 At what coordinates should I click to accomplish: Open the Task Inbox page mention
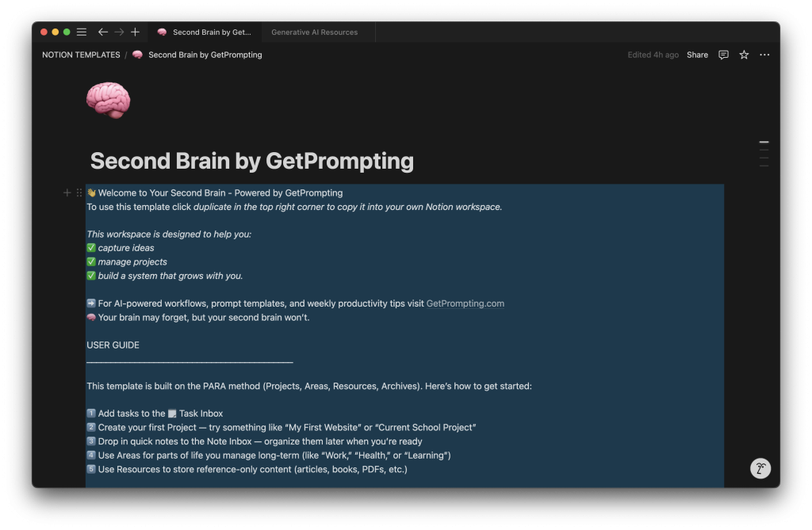click(x=195, y=414)
